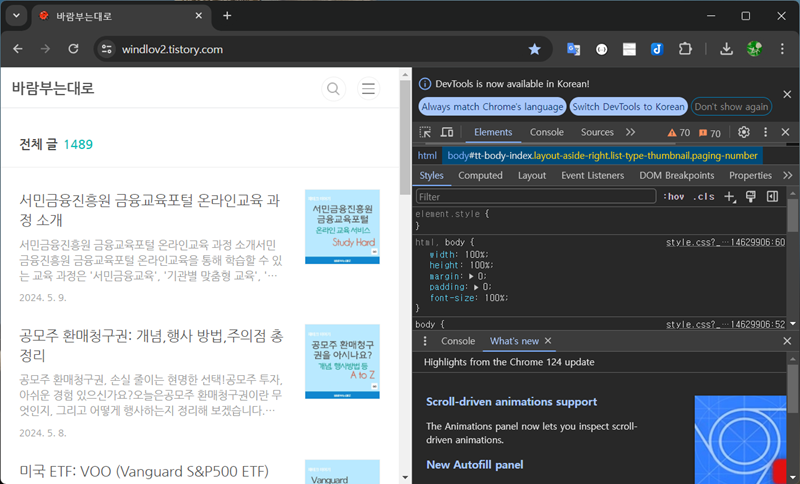This screenshot has width=800, height=484.
Task: Open DevTools customize menu dots
Action: tap(765, 132)
